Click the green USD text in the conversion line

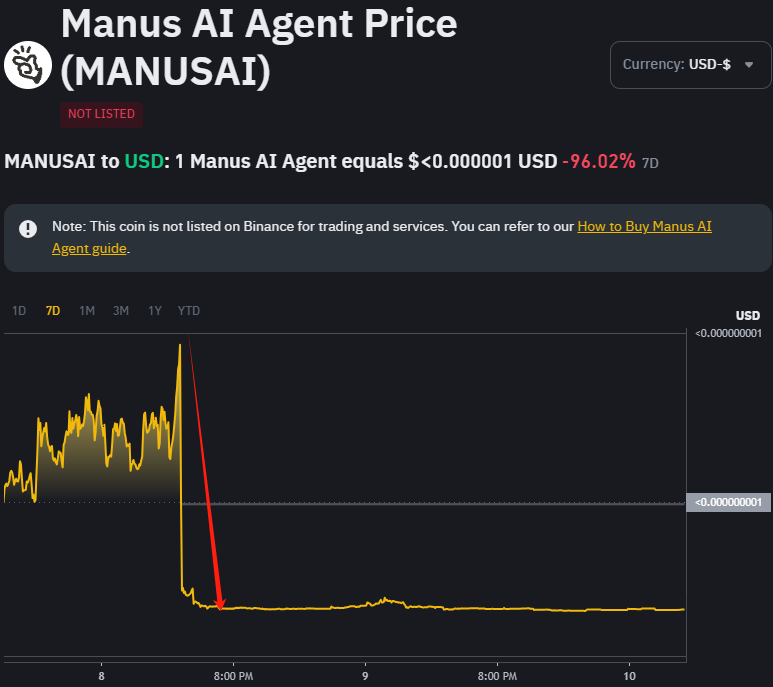pos(142,161)
